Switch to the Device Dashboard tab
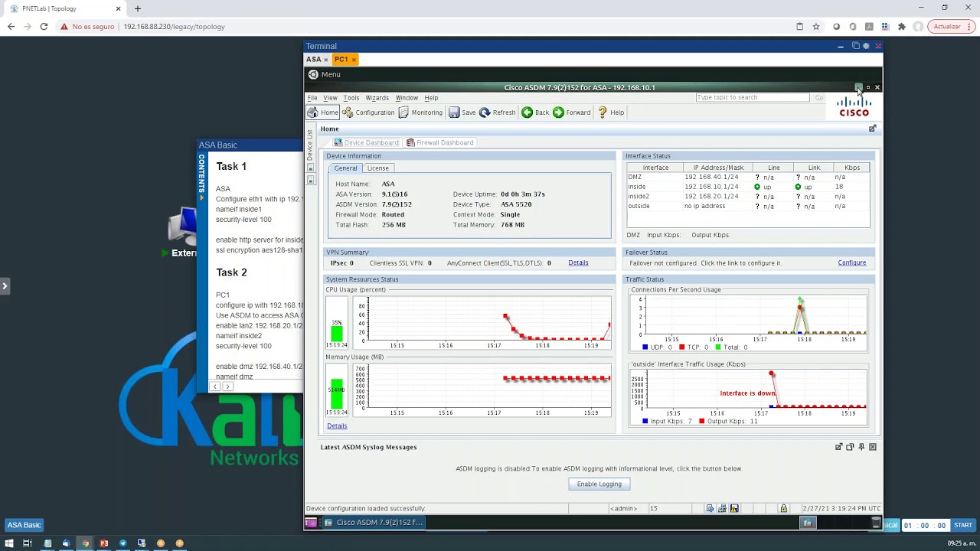This screenshot has height=551, width=980. pyautogui.click(x=366, y=142)
